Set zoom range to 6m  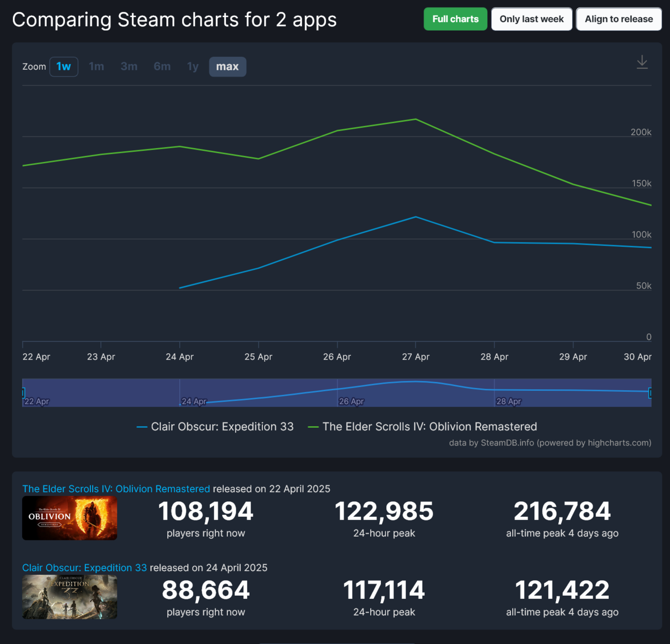click(162, 67)
